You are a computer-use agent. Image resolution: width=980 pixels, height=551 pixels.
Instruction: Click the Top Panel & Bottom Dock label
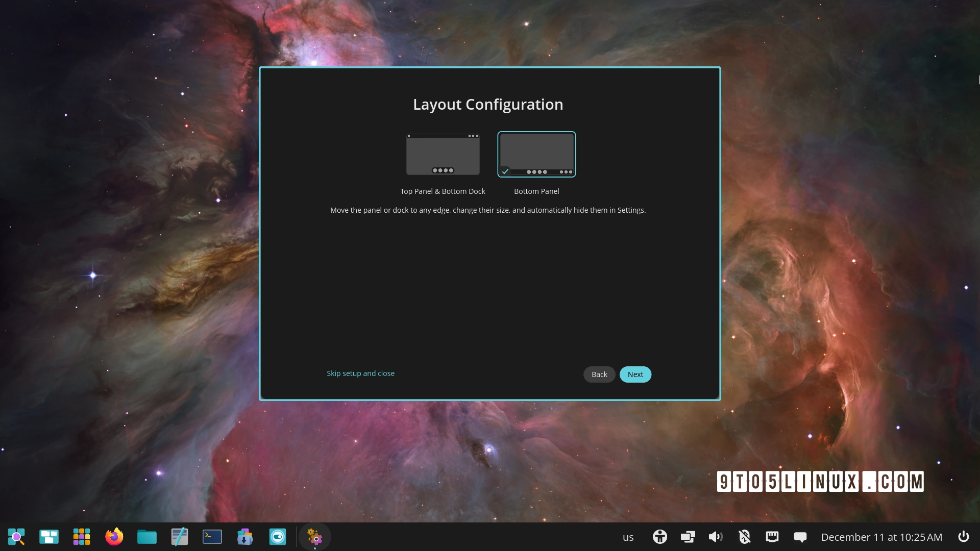click(443, 191)
